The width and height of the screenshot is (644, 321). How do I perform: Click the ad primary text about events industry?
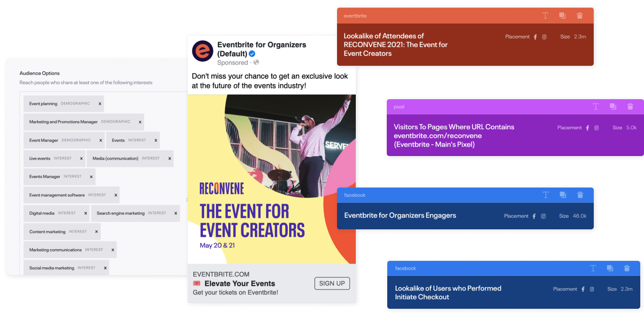[x=270, y=81]
